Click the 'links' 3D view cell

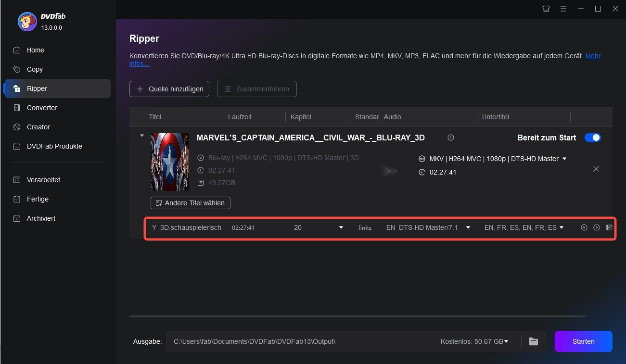tap(365, 227)
